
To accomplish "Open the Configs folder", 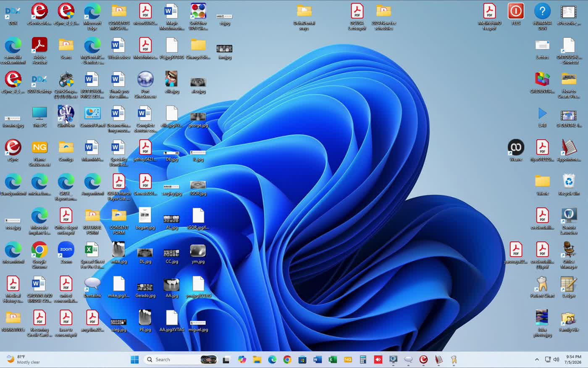I will (x=66, y=151).
